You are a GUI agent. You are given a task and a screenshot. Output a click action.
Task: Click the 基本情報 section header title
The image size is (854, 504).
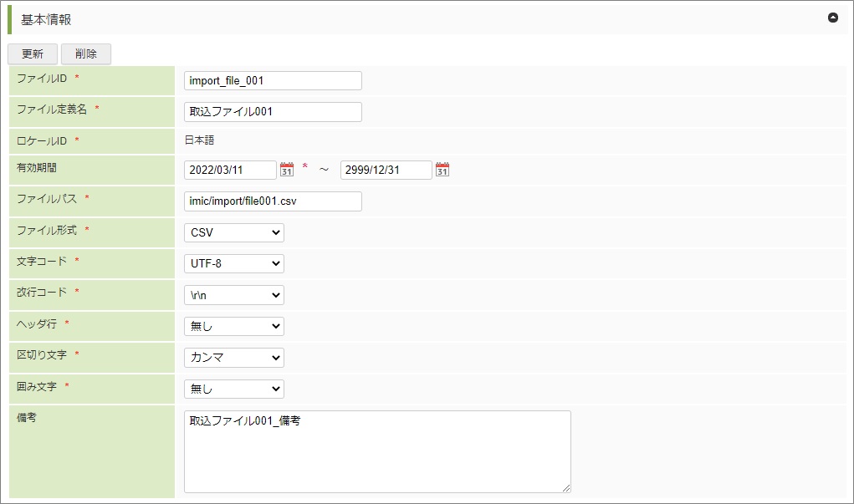click(x=46, y=18)
